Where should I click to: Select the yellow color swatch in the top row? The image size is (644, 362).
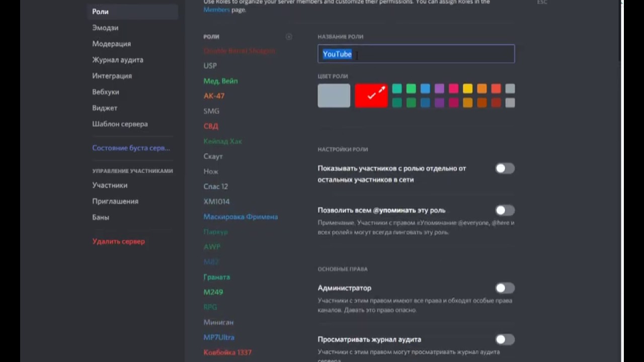point(467,88)
